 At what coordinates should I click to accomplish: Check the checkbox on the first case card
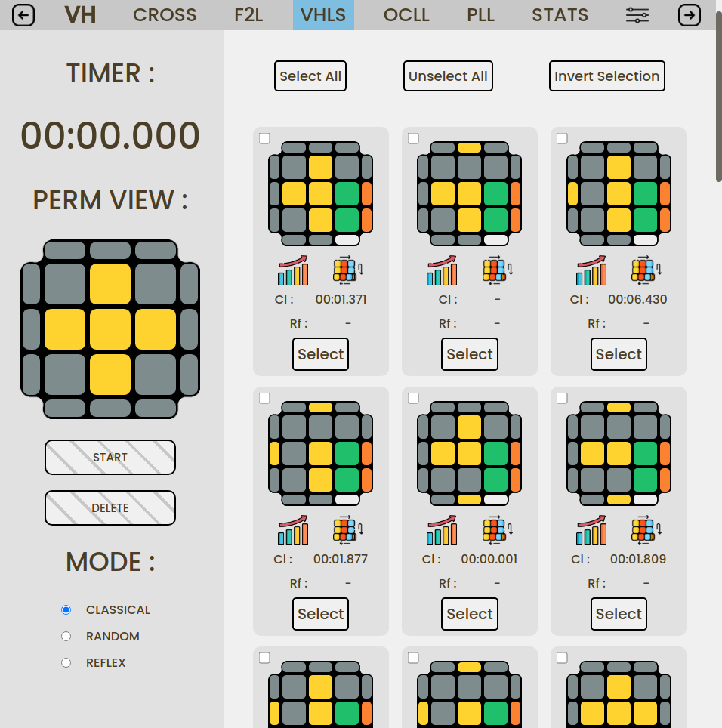point(264,138)
